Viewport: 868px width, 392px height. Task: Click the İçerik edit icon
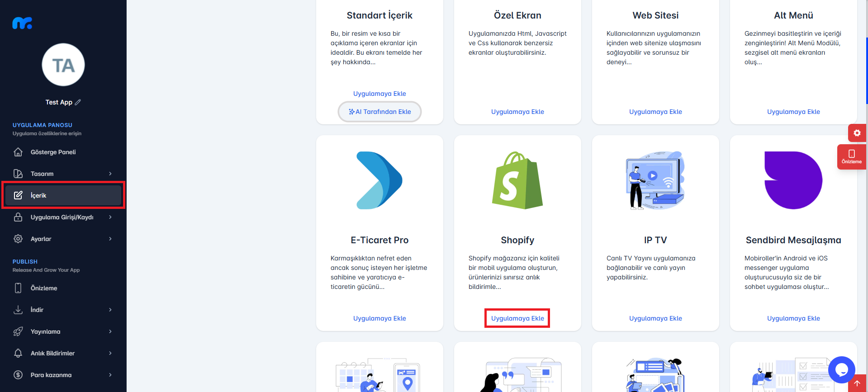pos(18,195)
